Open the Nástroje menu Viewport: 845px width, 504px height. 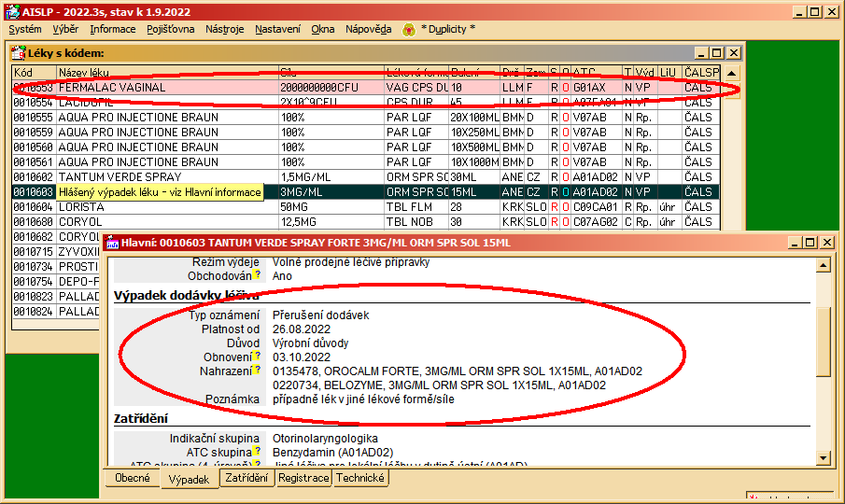(225, 29)
